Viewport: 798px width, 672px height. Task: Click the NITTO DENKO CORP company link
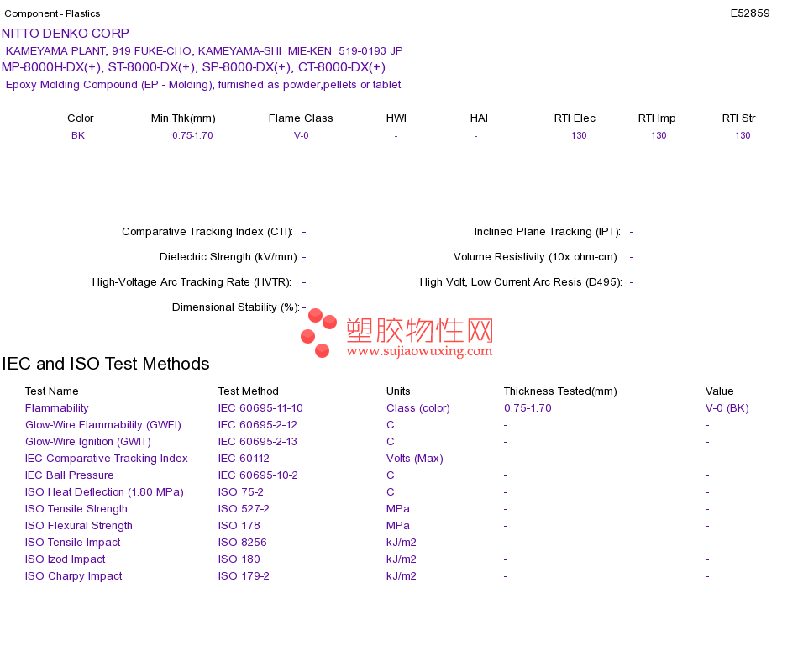tap(66, 34)
